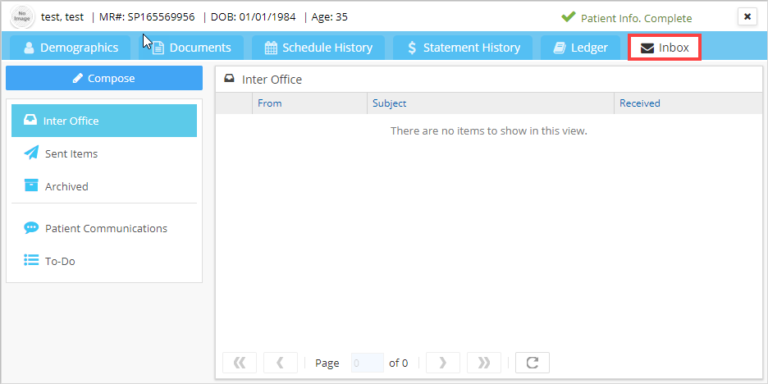
Task: Select the Inbox tab
Action: 665,48
